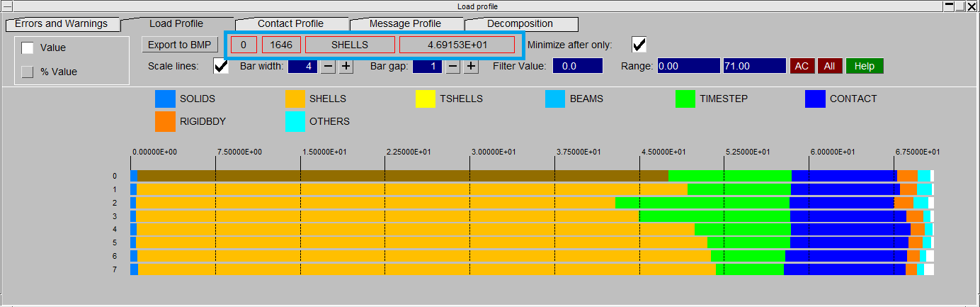Maximize the Load profile window
This screenshot has height=307, width=980.
pos(959,6)
